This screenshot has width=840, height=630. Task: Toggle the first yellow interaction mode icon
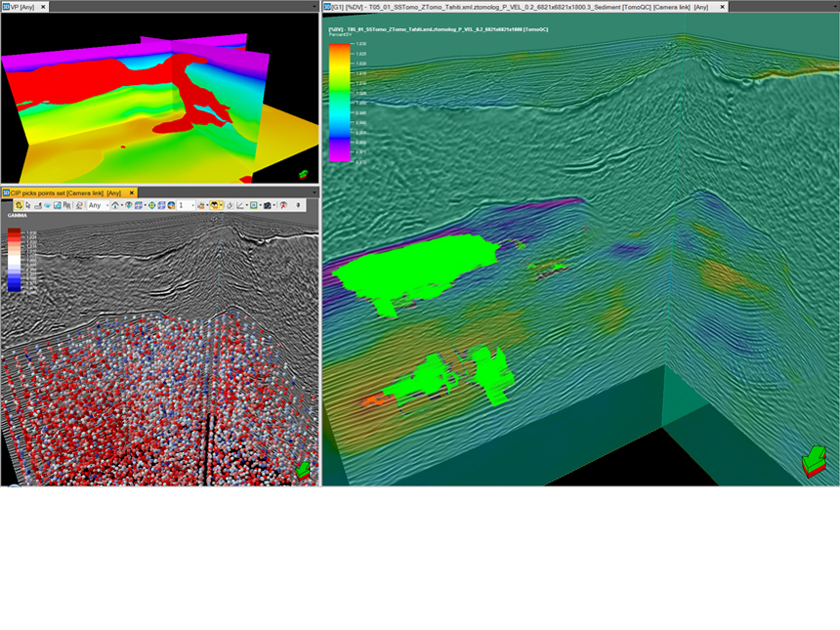[19, 206]
